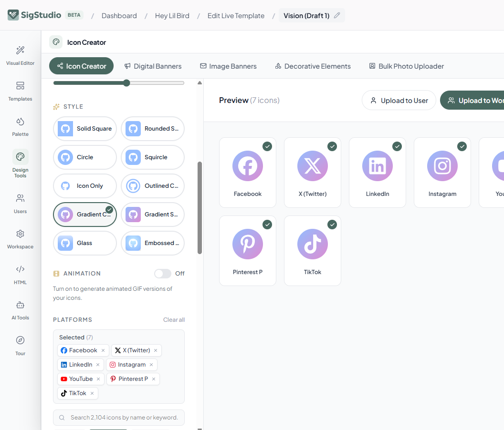Open the Palette sidebar item
Screen dimensions: 504x430
20,126
